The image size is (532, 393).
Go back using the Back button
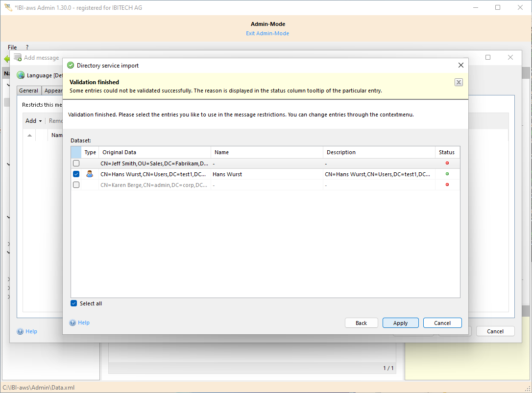point(361,323)
